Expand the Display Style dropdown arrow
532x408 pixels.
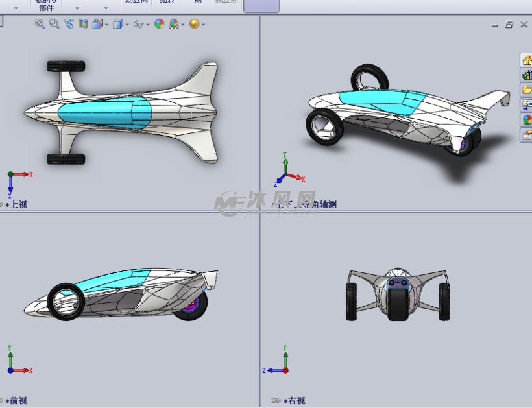tap(127, 25)
